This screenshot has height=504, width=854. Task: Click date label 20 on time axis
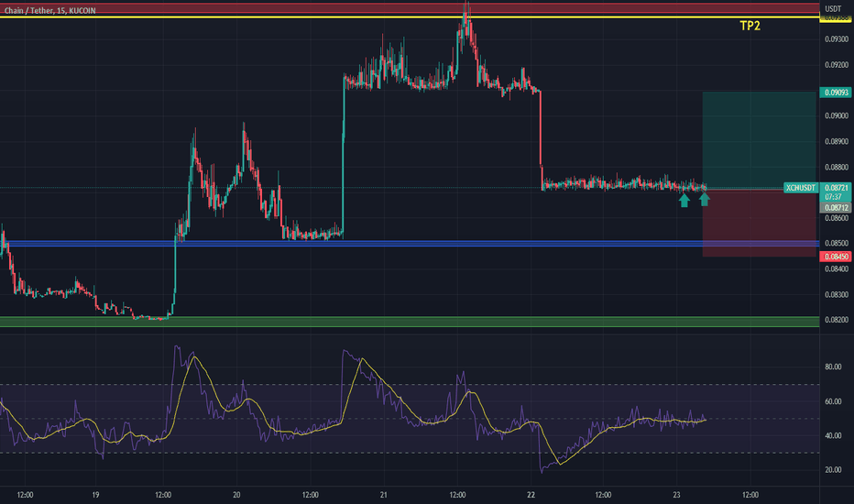click(236, 495)
